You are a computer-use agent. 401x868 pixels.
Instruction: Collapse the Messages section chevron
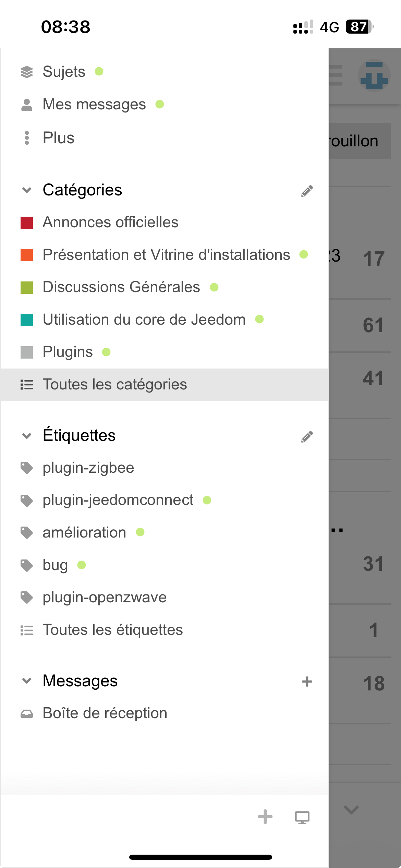click(x=27, y=681)
